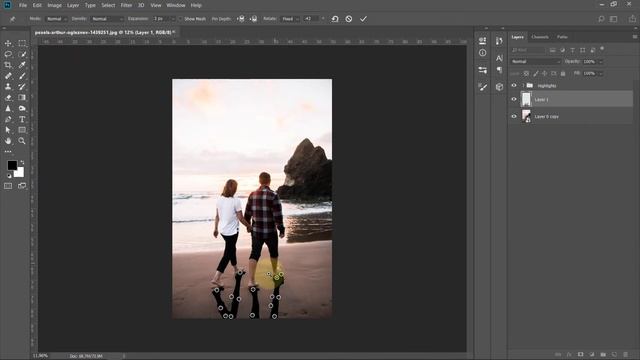Select the Zoom tool
This screenshot has height=360, width=640.
[22, 141]
